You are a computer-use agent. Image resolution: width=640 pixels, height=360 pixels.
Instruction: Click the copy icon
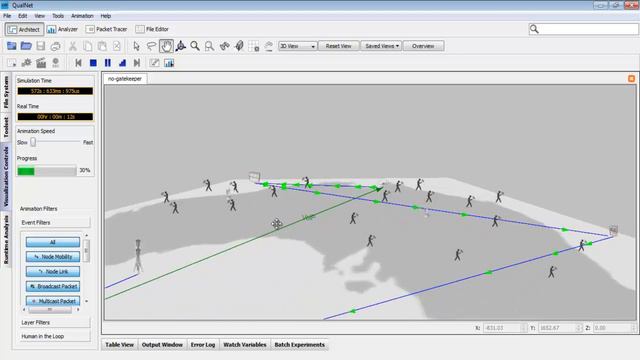(87, 46)
